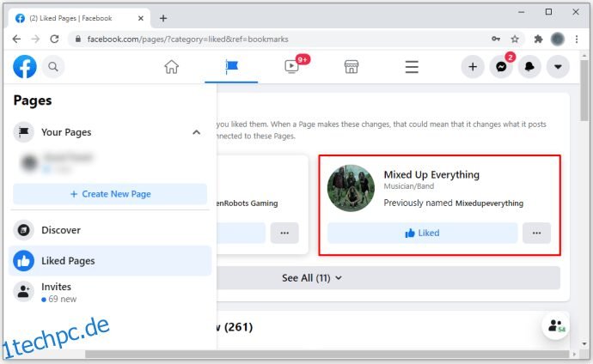Click the Liked Pages thumbs-up icon
593x364 pixels.
pyautogui.click(x=23, y=261)
